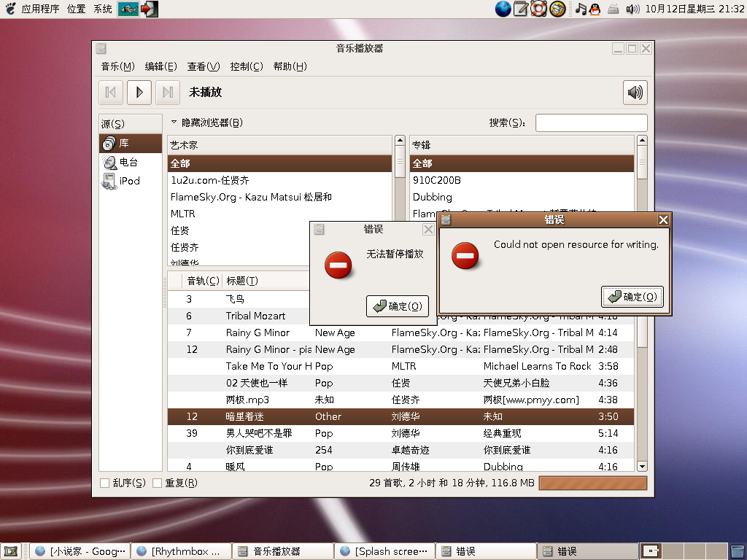This screenshot has width=747, height=560.
Task: Select song 男人哭吧不是罪
Action: click(x=400, y=433)
